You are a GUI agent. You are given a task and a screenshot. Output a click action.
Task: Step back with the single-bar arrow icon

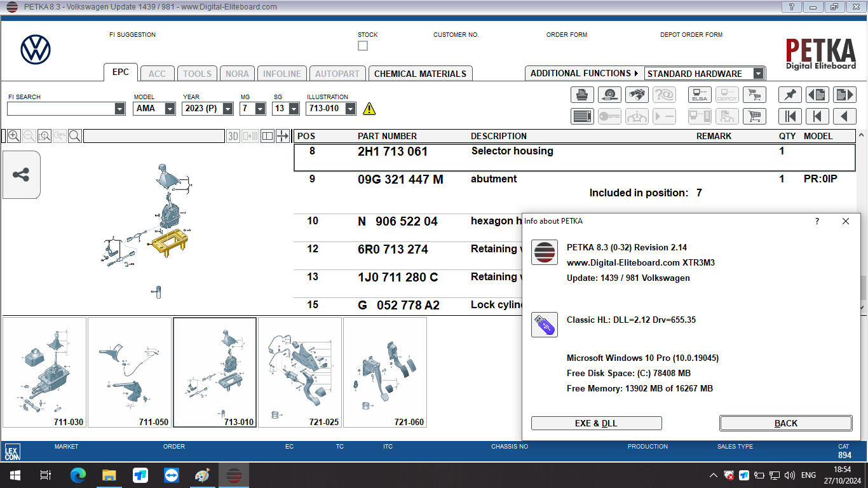[x=817, y=116]
